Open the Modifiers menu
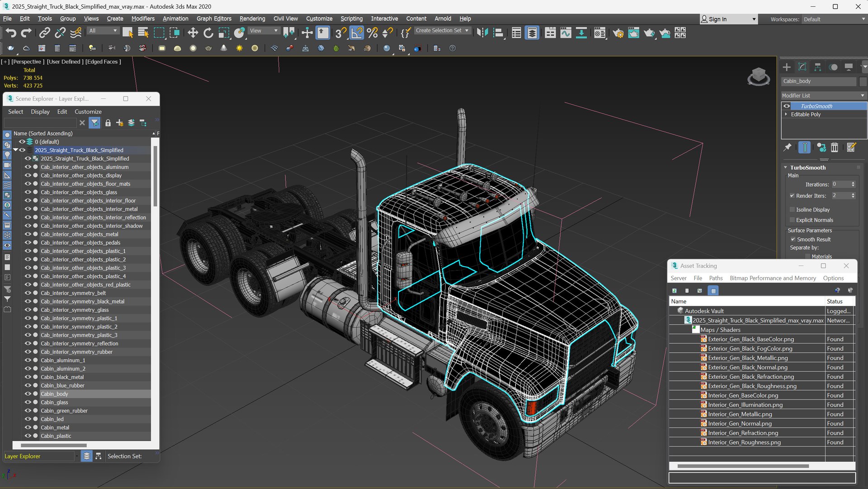 142,19
